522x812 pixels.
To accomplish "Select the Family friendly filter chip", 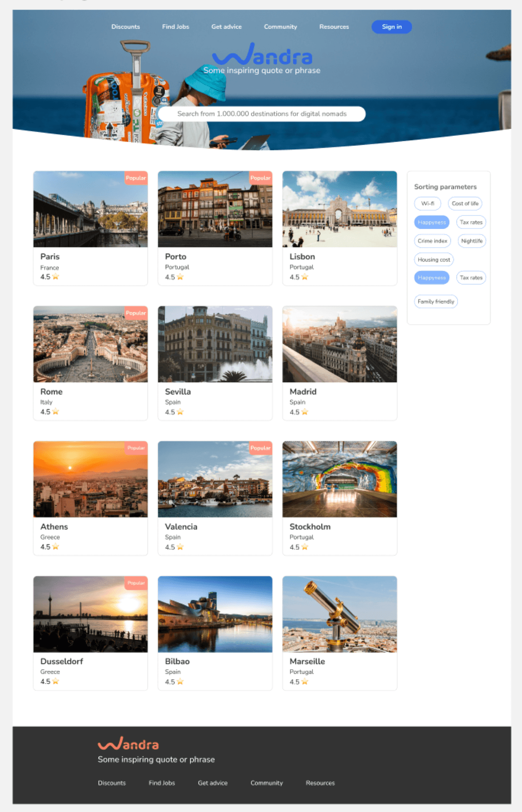I will (x=435, y=302).
